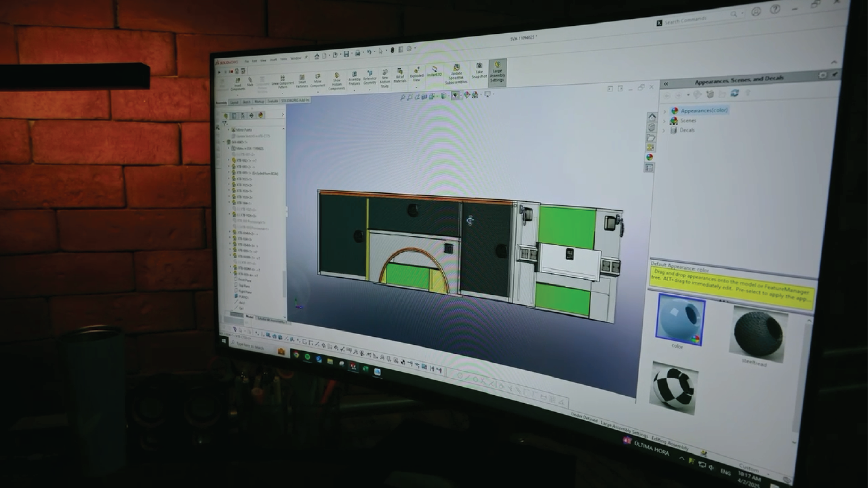Image resolution: width=868 pixels, height=488 pixels.
Task: Switch to the Evaluate tab
Action: click(x=272, y=101)
